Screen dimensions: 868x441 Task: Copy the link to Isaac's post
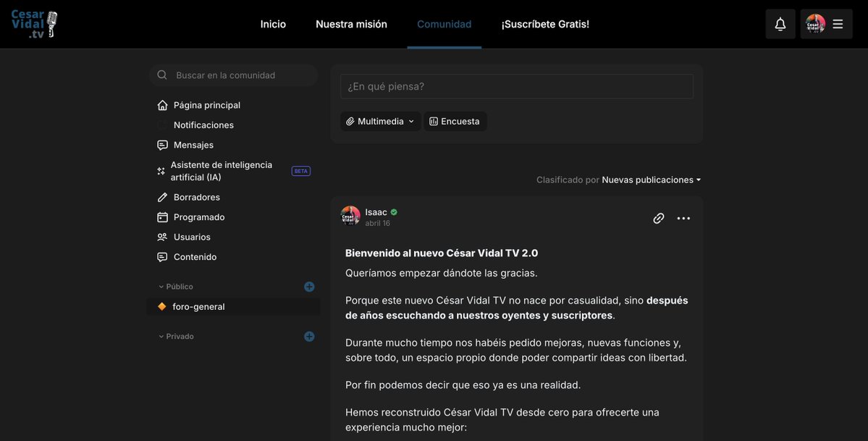point(658,218)
